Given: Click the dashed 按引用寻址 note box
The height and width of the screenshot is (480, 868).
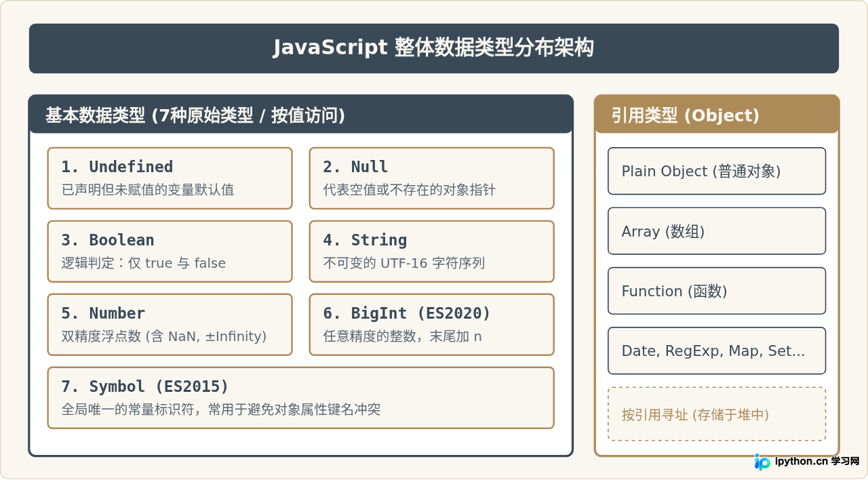Looking at the screenshot, I should click(x=717, y=414).
